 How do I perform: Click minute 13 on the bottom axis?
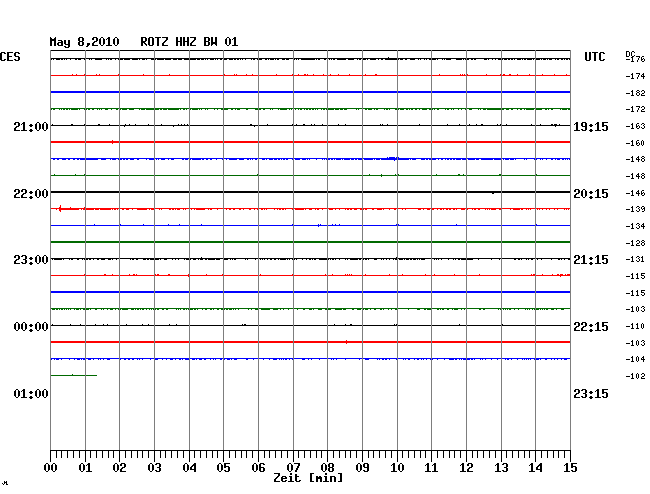coord(501,468)
